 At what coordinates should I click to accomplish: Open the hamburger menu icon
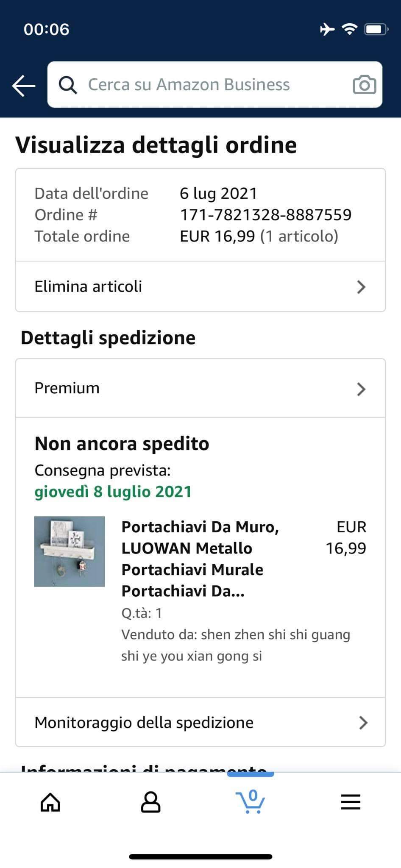[x=351, y=802]
